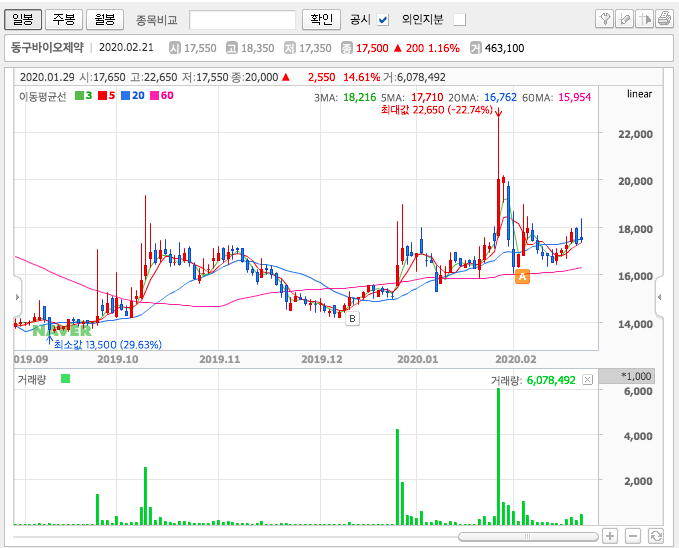Click the 이동평균선 legend label
This screenshot has width=679, height=548.
[42, 96]
